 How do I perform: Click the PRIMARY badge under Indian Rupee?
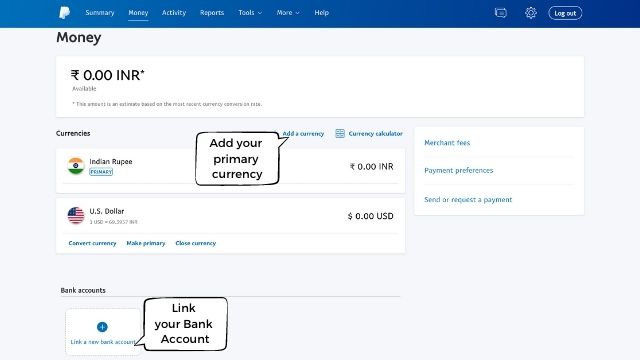click(101, 172)
